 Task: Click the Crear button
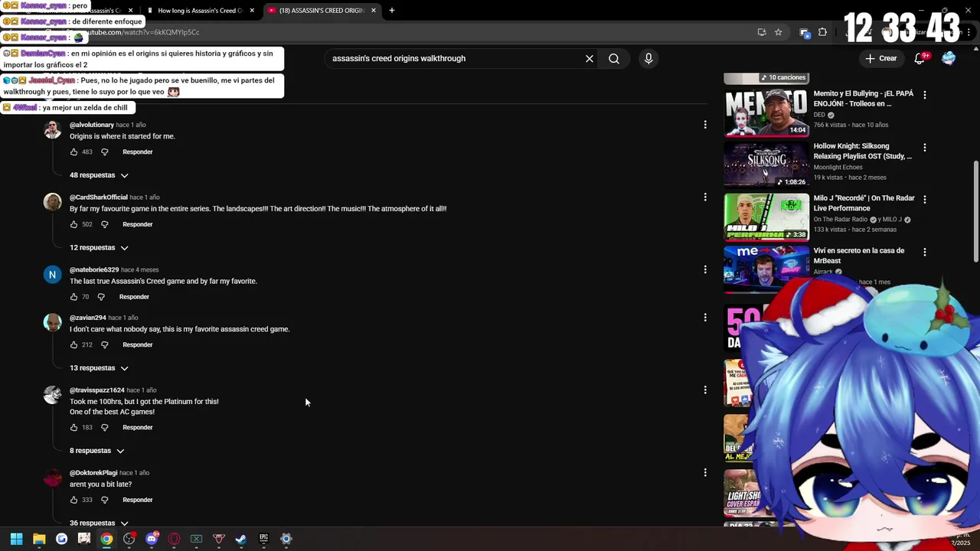pyautogui.click(x=880, y=58)
